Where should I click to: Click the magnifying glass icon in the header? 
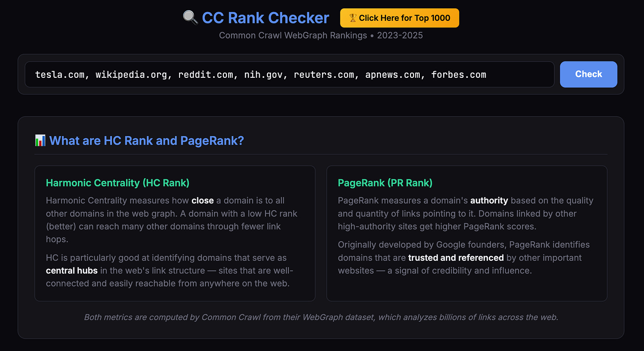point(190,18)
